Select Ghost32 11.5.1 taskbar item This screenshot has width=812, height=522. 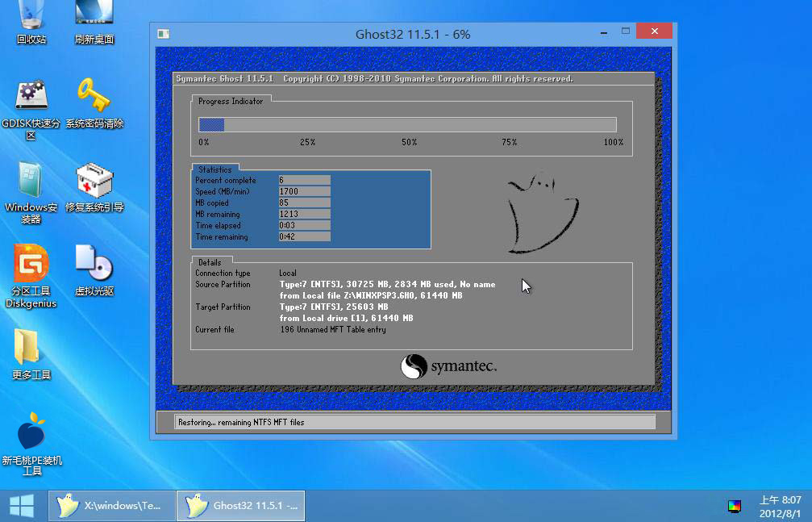[241, 505]
